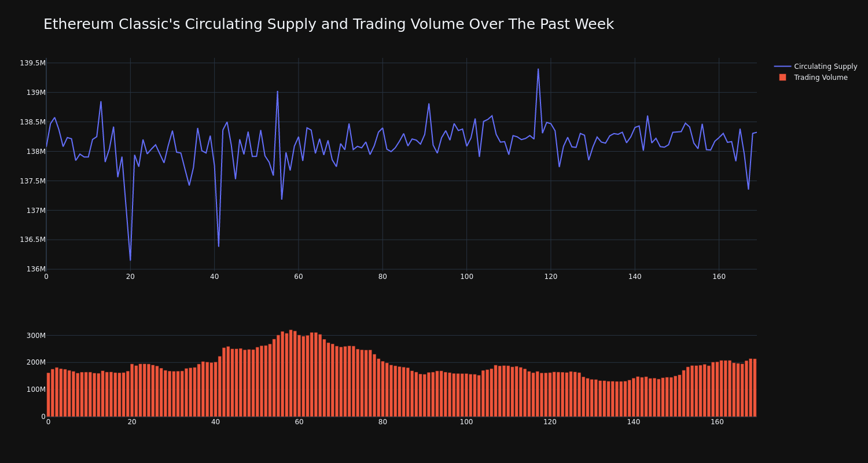The height and width of the screenshot is (463, 868).
Task: Click the Trading Volume orange square swatch
Action: pos(782,78)
